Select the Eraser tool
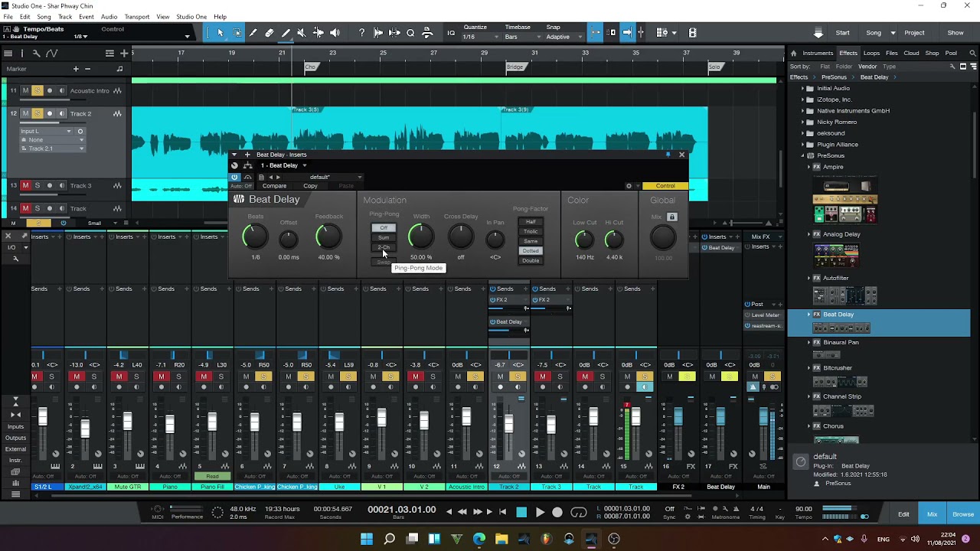The height and width of the screenshot is (551, 980). (269, 33)
